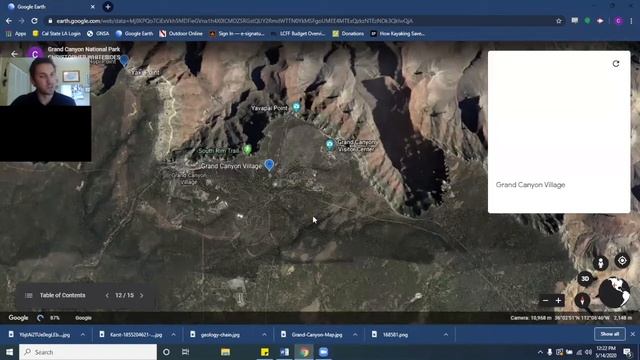Image resolution: width=640 pixels, height=360 pixels.
Task: Open the How Kayaking Save bookmark
Action: pyautogui.click(x=398, y=34)
